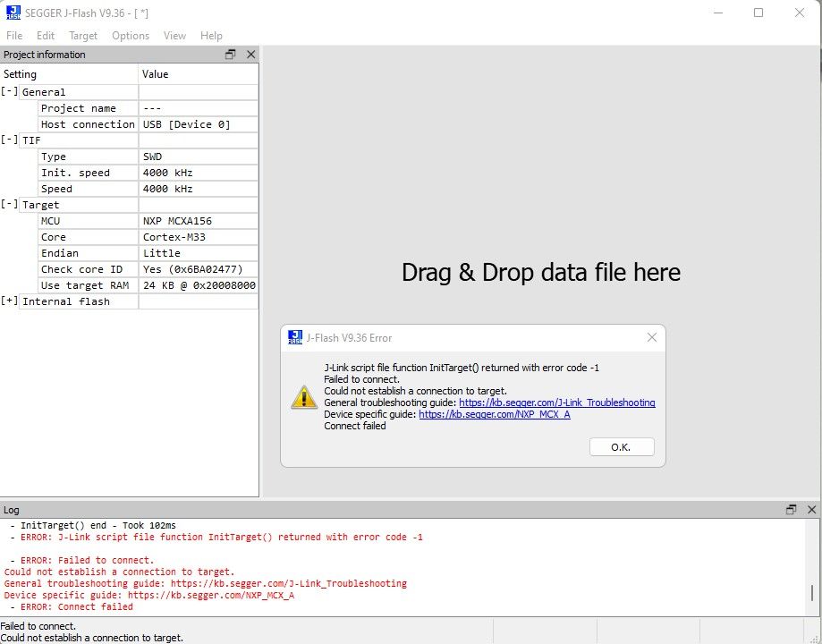
Task: Click O.K. in the error dialog
Action: click(x=622, y=447)
